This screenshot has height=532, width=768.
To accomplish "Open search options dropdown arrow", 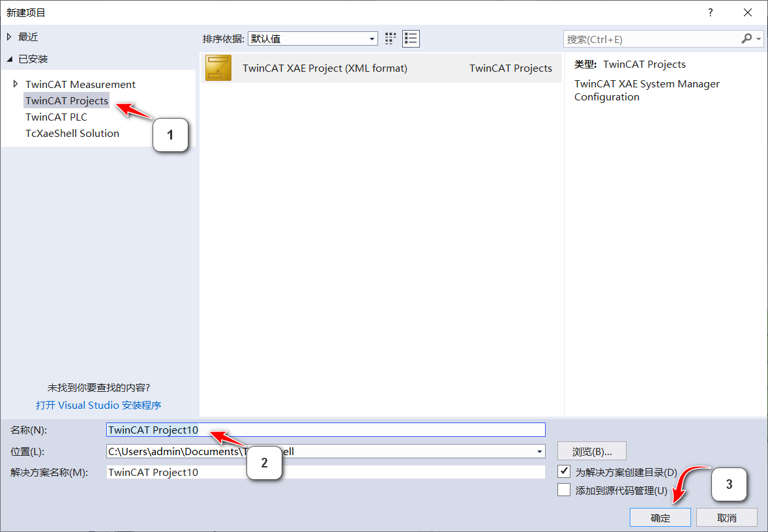I will 759,38.
